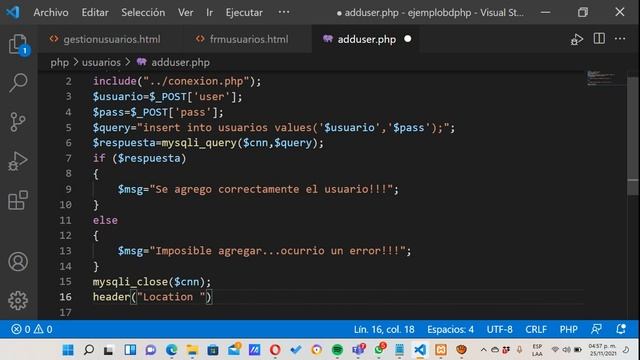Image resolution: width=640 pixels, height=360 pixels.
Task: Open the Explorer view in activity bar
Action: [x=18, y=44]
